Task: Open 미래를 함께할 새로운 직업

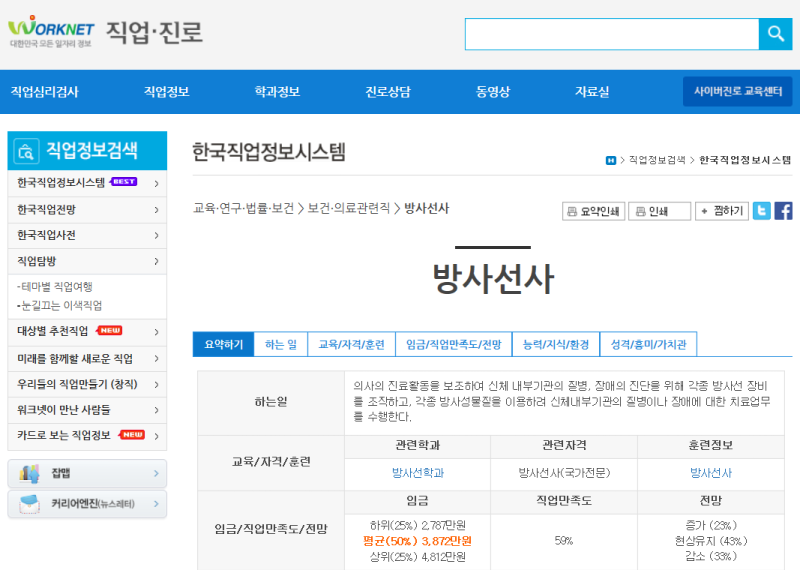Action: point(75,359)
